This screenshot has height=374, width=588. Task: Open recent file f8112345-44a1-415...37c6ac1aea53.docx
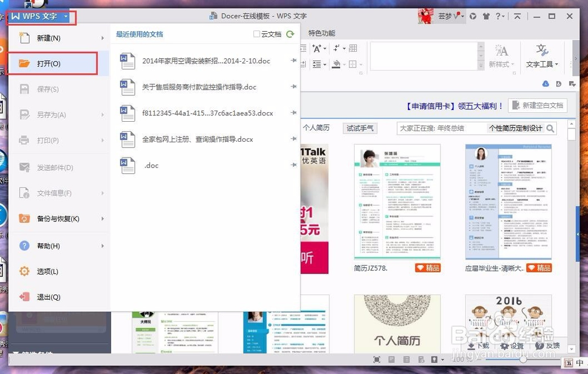(x=205, y=113)
